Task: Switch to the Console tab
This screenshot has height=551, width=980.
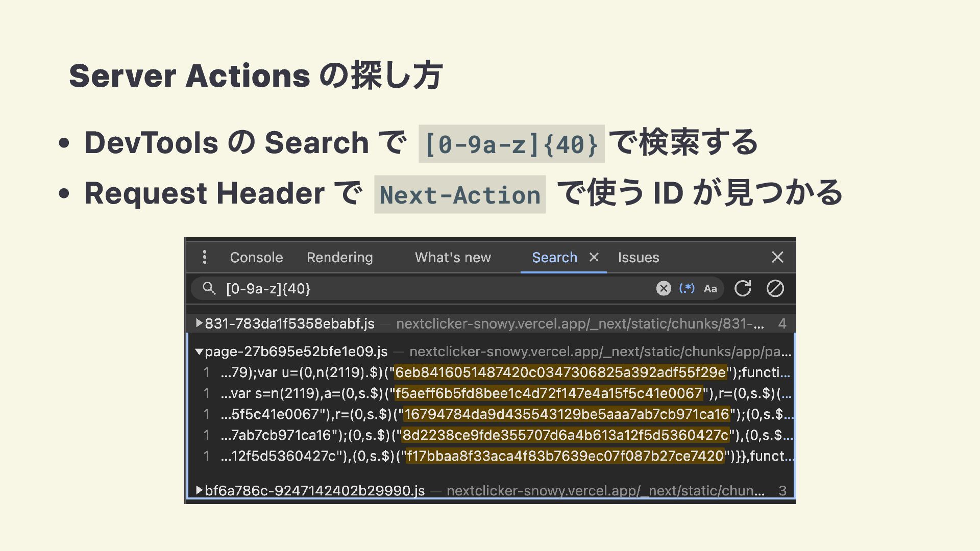Action: [x=256, y=257]
